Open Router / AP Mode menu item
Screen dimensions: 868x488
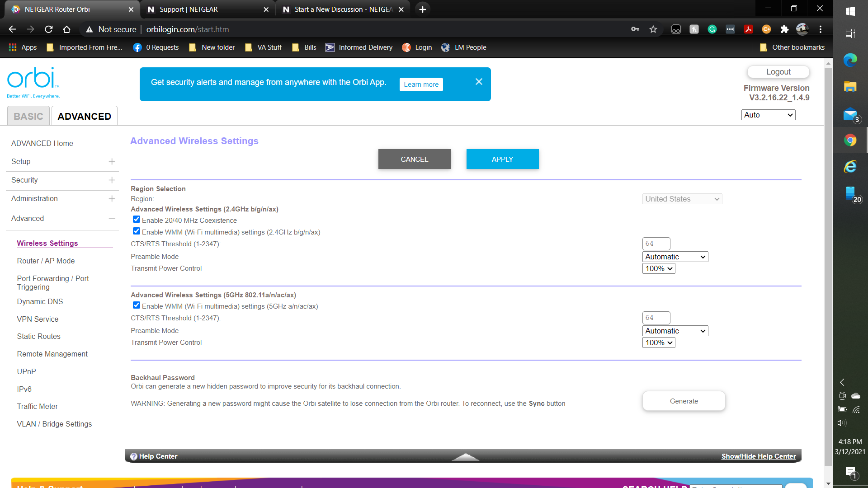click(46, 261)
